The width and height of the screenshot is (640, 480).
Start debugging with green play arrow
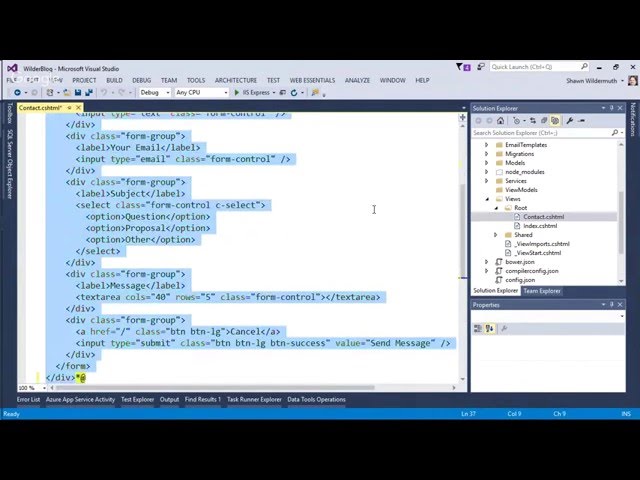236,93
